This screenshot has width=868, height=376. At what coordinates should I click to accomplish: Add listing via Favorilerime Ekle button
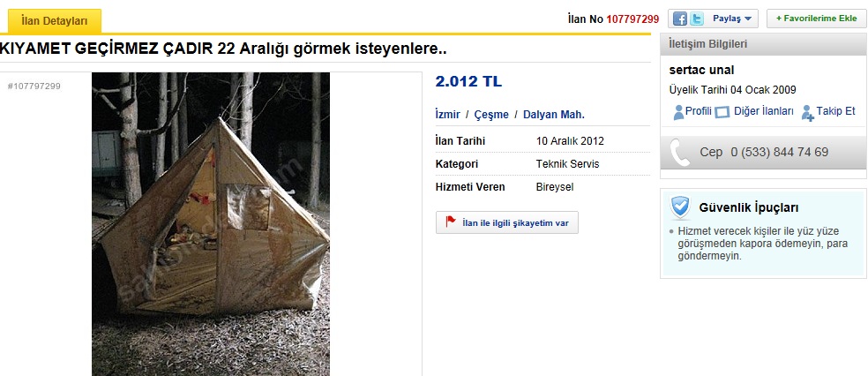[816, 19]
